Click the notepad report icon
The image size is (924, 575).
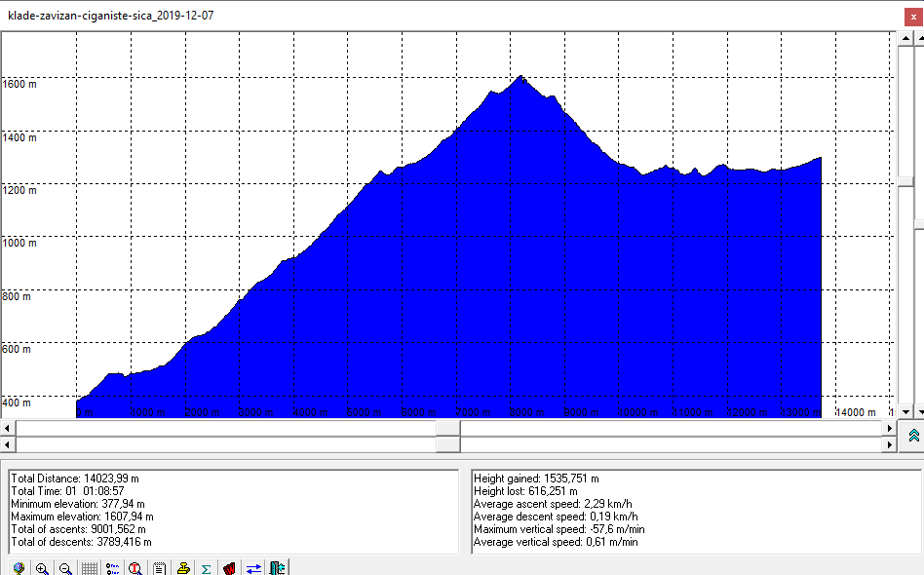click(x=159, y=568)
